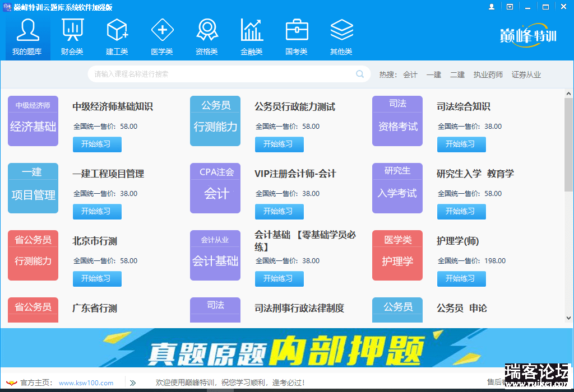
Task: Open the 我的题库 section
Action: tap(27, 37)
